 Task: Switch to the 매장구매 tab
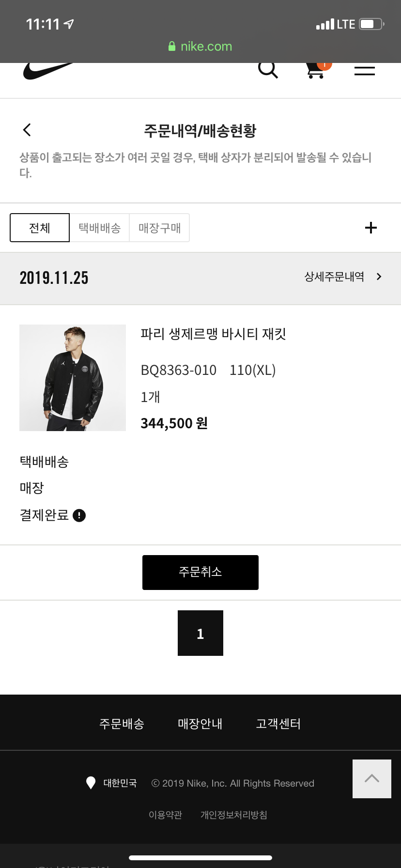point(159,228)
